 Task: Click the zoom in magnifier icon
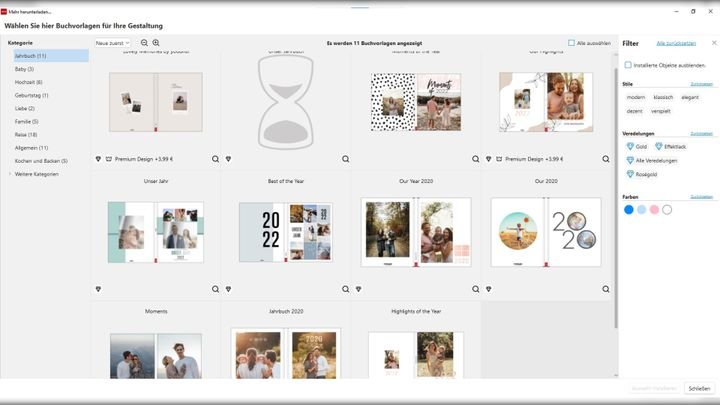(156, 43)
